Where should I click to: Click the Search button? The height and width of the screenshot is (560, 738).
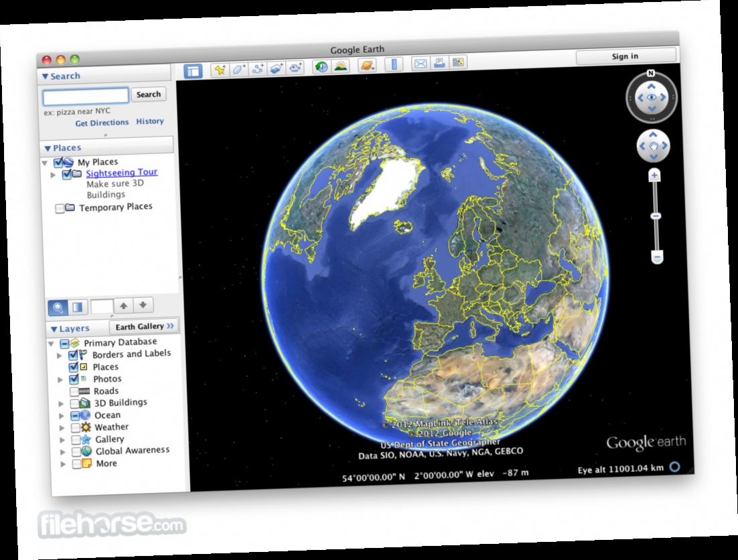point(148,94)
